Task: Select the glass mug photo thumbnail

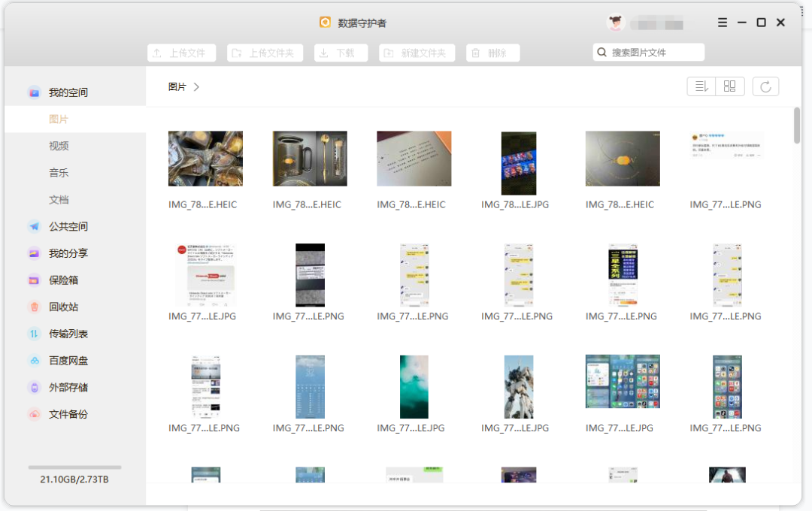Action: (310, 159)
